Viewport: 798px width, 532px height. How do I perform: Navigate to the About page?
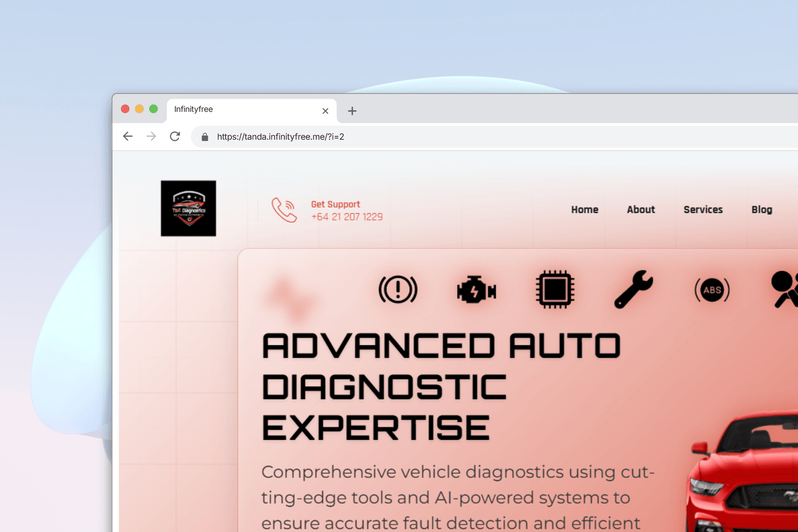click(640, 210)
